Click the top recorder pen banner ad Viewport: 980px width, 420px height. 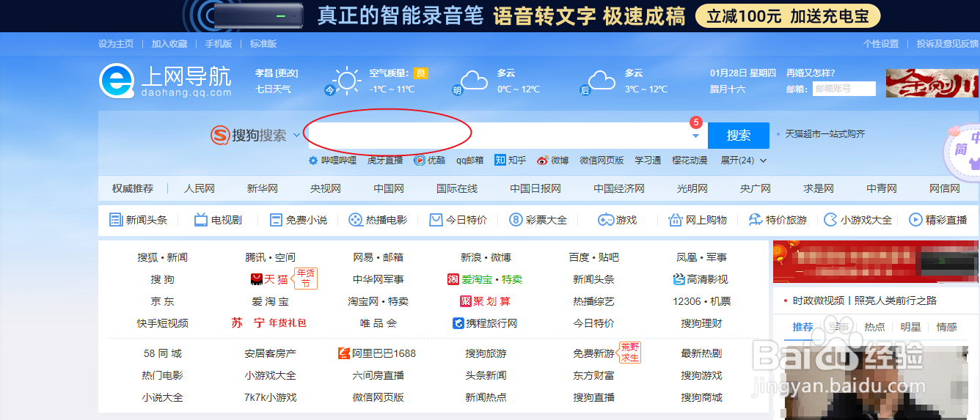click(490, 16)
